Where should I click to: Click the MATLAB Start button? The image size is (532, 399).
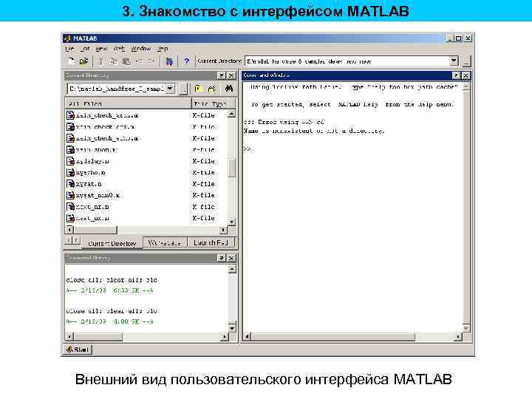(x=78, y=349)
